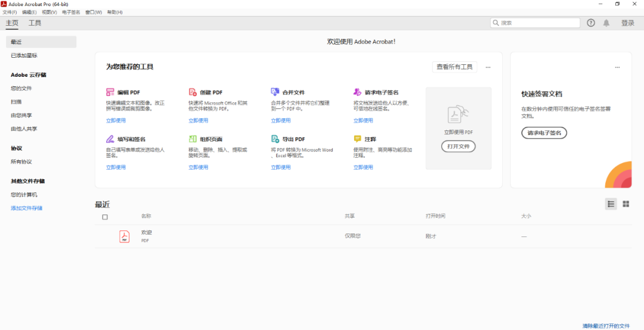Open the 文件(F) menu
644x330 pixels.
(10, 12)
